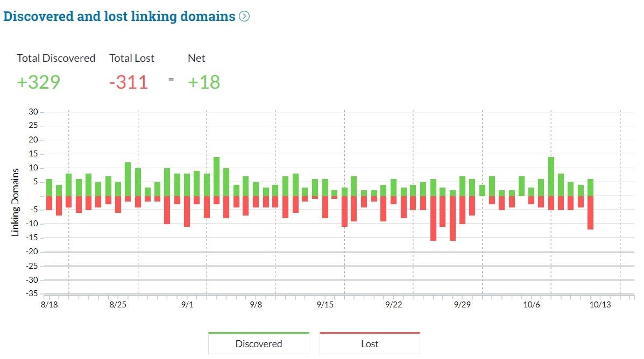Toggle the Discovered series in the legend
This screenshot has height=359, width=644.
(x=258, y=343)
